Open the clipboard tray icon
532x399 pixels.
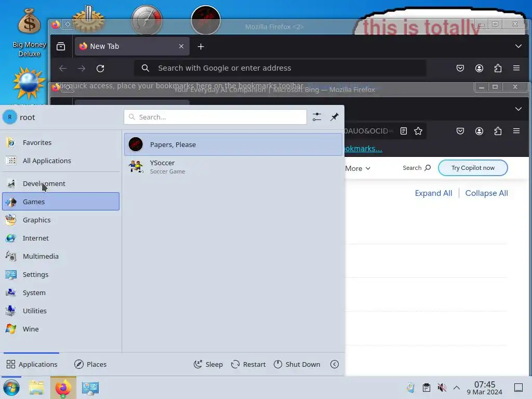click(x=427, y=388)
